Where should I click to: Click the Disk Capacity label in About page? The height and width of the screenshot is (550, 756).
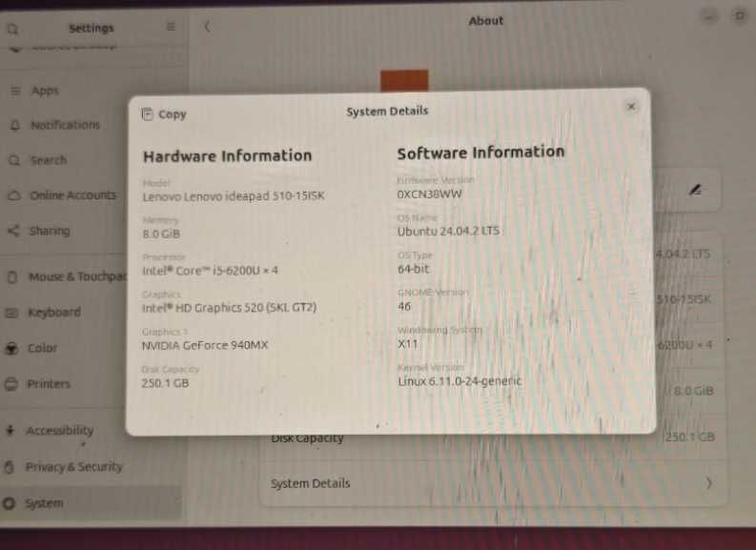pos(307,438)
